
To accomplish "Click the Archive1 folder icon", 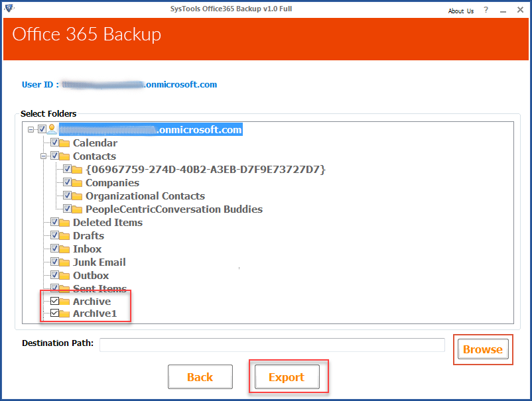I will pos(64,314).
